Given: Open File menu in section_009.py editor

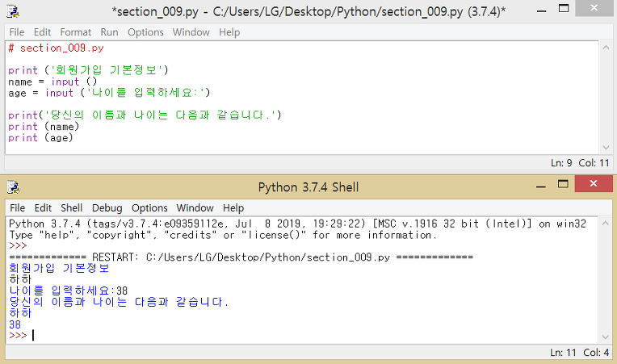Looking at the screenshot, I should (x=17, y=32).
